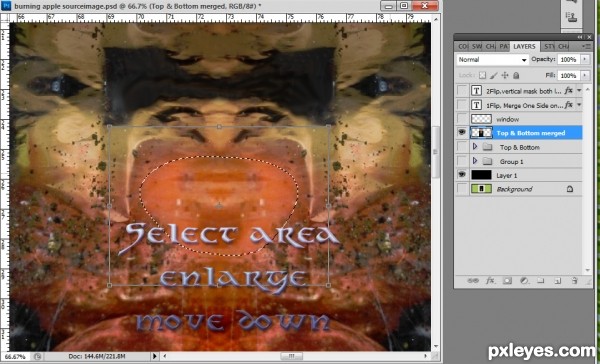Click the T thumbnail of 1Flip layer
The width and height of the screenshot is (600, 364).
click(x=476, y=104)
